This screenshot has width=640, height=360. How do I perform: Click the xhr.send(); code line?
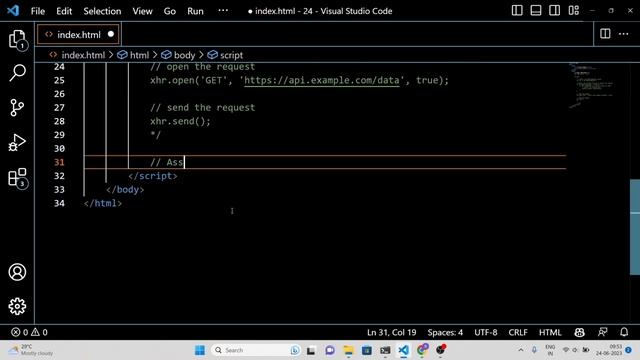coord(180,121)
